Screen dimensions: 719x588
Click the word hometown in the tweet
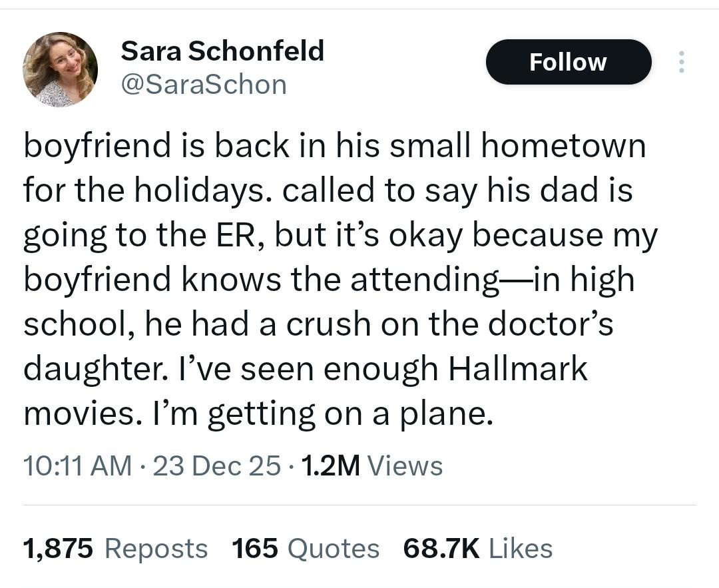coord(563,146)
